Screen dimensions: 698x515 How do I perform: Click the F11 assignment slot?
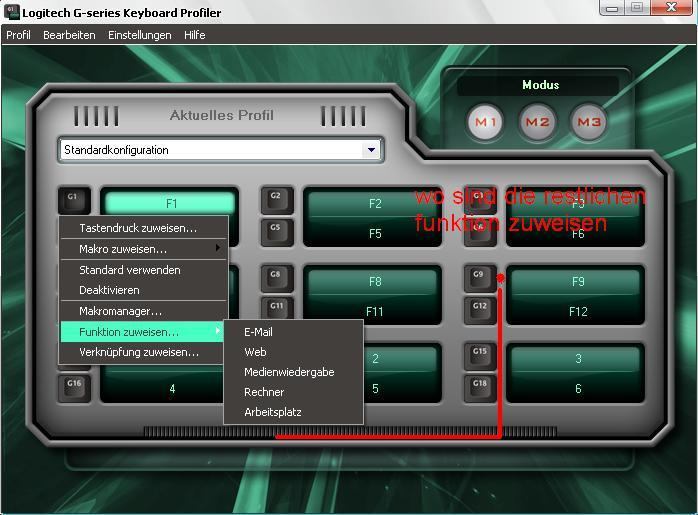(x=373, y=310)
